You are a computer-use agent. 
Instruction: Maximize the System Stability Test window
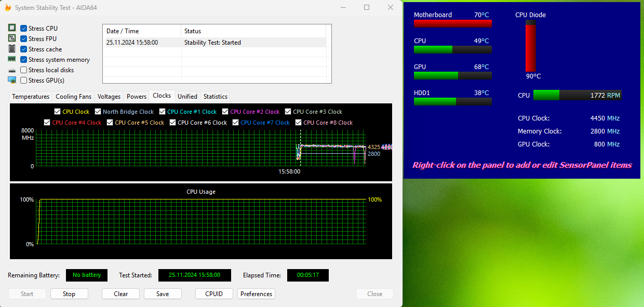point(367,7)
